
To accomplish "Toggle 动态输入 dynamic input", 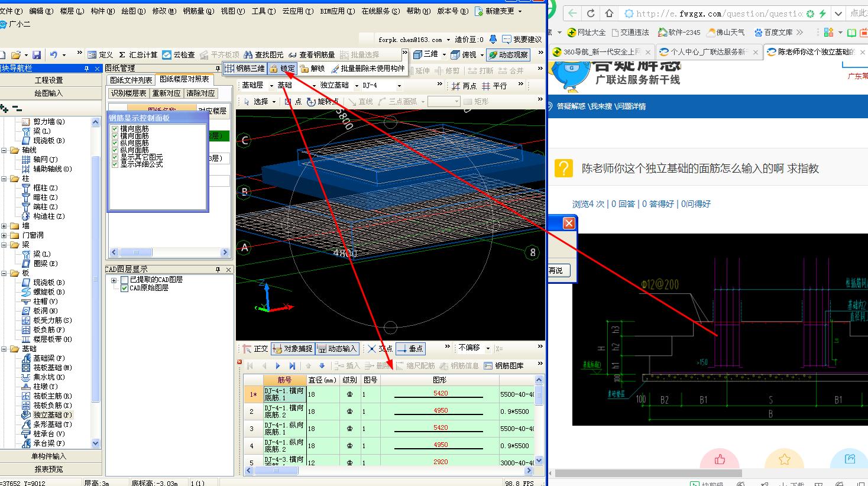I will point(336,349).
